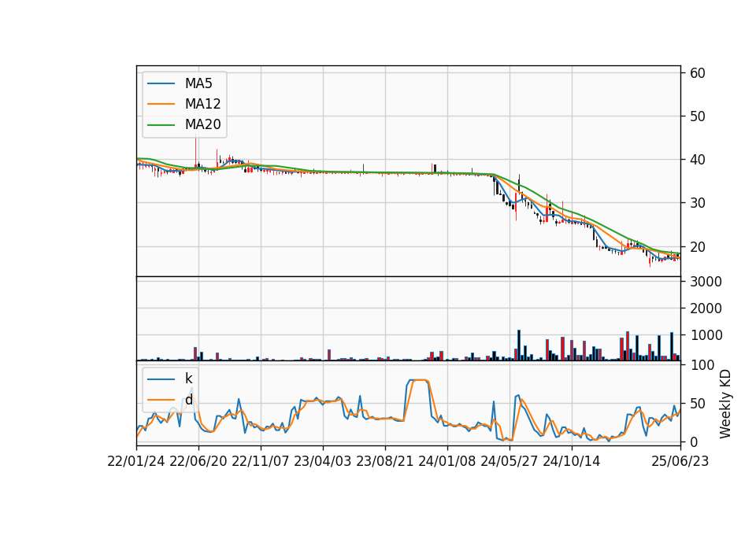The height and width of the screenshot is (543, 756).
Task: Click the 23/04/03 date label
Action: [x=323, y=461]
